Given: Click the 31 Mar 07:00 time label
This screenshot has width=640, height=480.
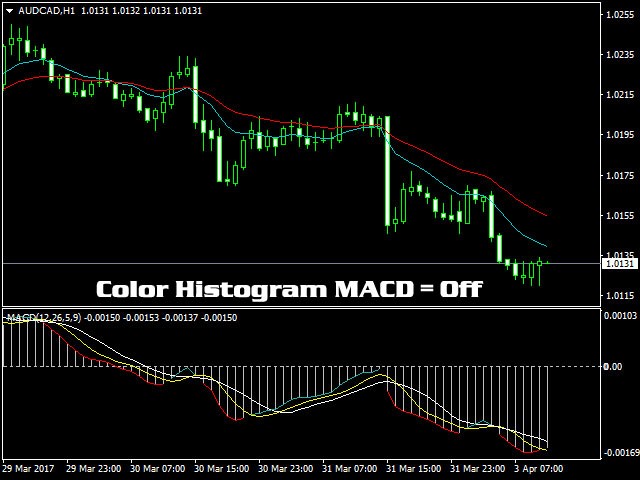Looking at the screenshot, I should click(350, 469).
